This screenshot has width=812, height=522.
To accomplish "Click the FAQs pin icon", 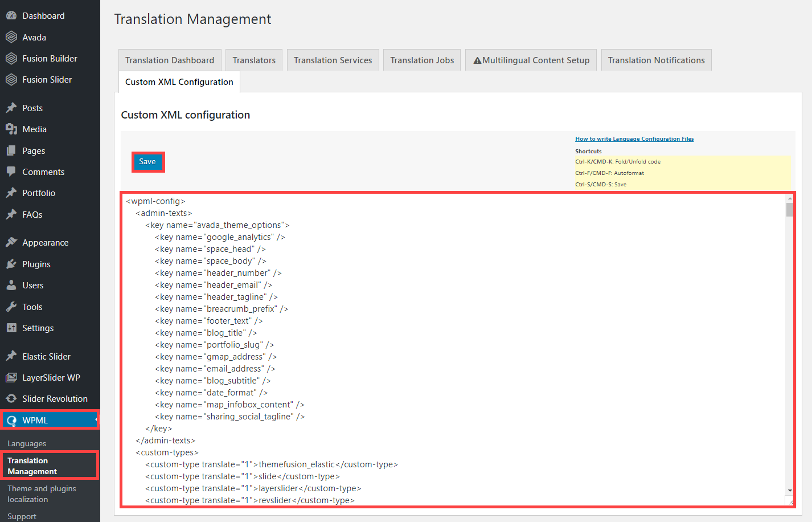I will pyautogui.click(x=11, y=214).
